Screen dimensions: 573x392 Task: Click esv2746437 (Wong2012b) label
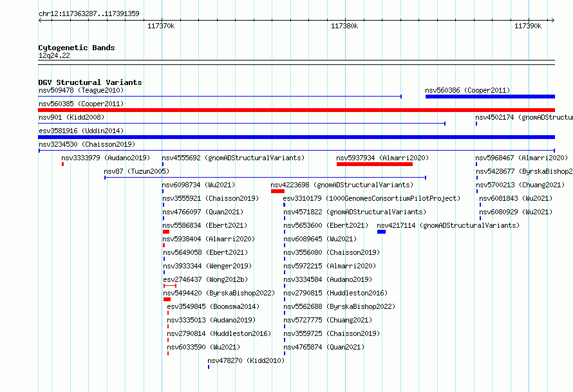point(205,279)
